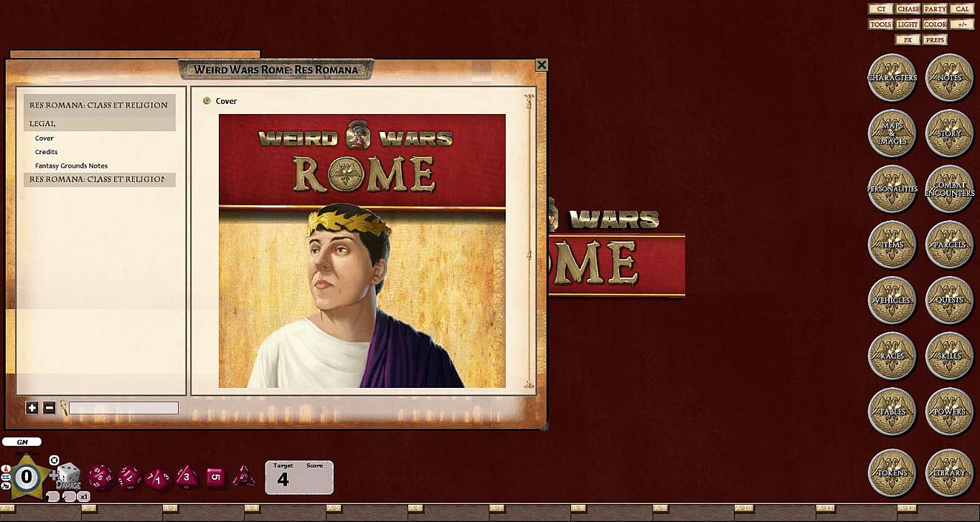Pick the d10 die
The width and height of the screenshot is (980, 522).
click(x=157, y=478)
